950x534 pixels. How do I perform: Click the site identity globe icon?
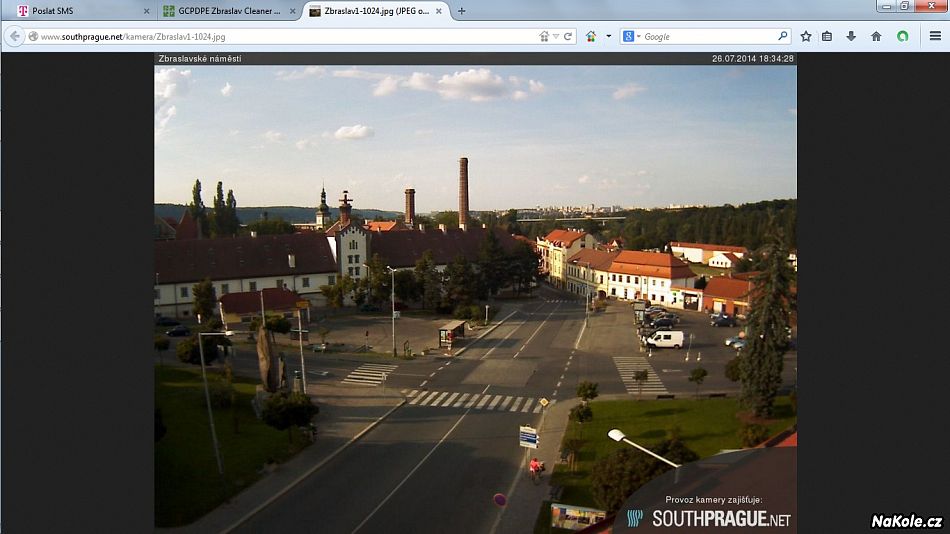(33, 36)
